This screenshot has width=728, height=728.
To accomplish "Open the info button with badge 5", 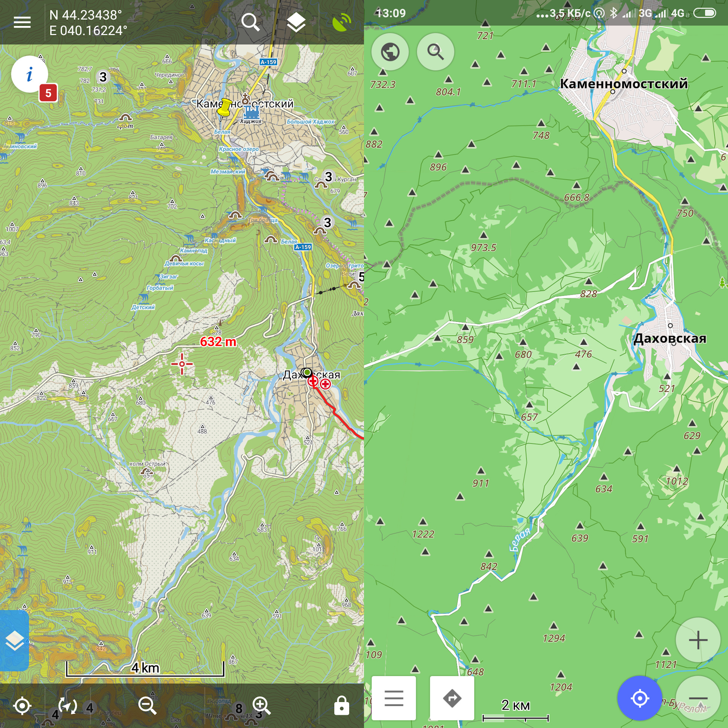I will (30, 74).
